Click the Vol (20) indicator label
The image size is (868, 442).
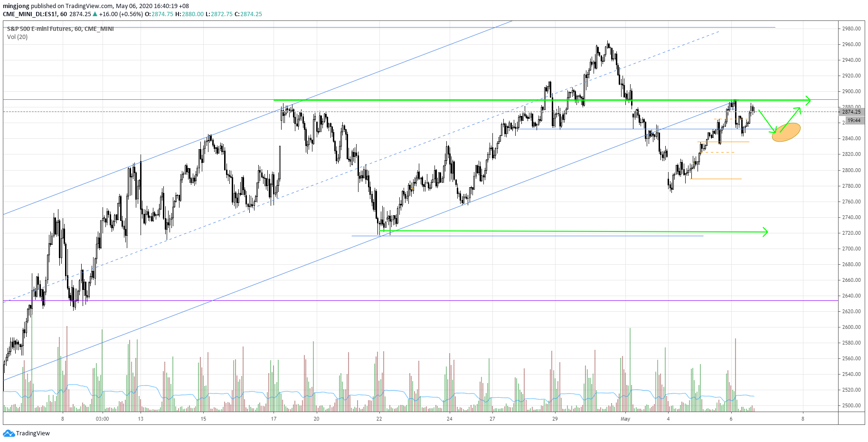pyautogui.click(x=17, y=37)
